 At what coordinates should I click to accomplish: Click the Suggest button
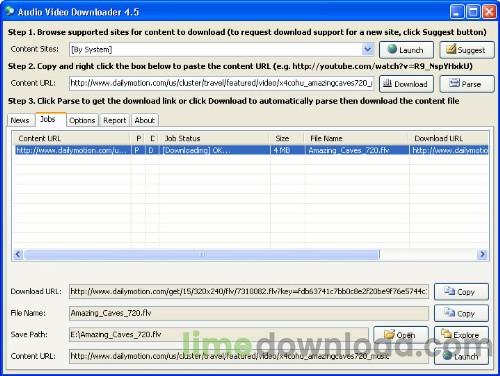(x=467, y=50)
